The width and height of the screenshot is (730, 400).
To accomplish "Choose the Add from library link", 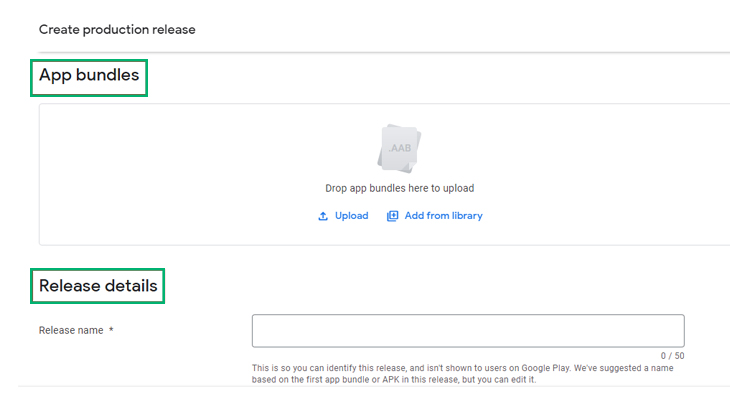I will click(x=443, y=216).
